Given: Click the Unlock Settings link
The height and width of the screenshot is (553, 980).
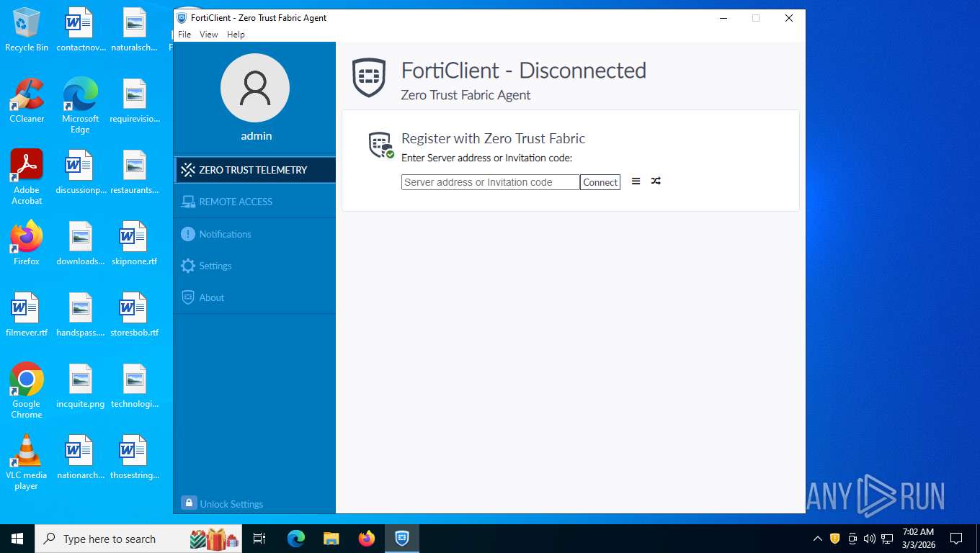Looking at the screenshot, I should tap(231, 504).
